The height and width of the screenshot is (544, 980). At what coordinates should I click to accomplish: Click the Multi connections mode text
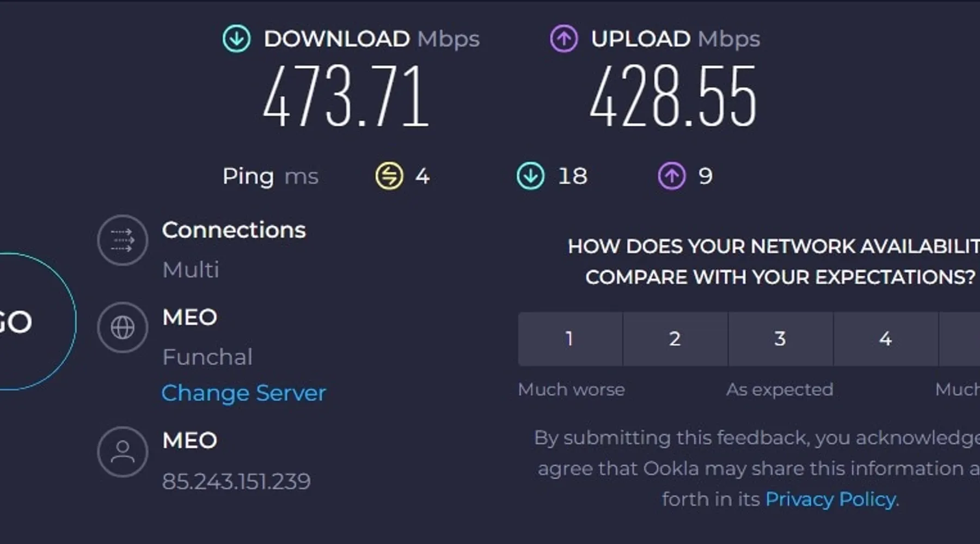tap(191, 270)
